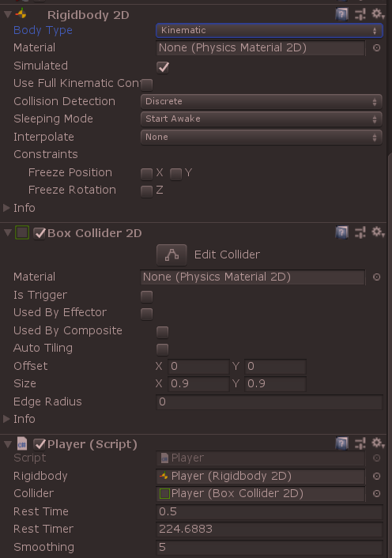Viewport: 392px width, 558px height.
Task: Open Rigidbody 2D gear settings menu
Action: click(378, 14)
